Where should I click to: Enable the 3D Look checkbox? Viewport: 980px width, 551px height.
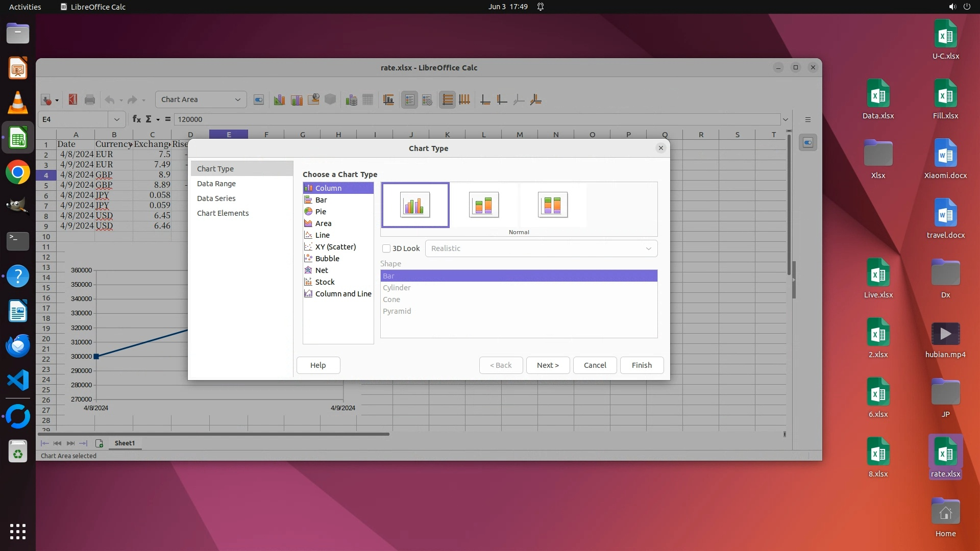coord(386,248)
